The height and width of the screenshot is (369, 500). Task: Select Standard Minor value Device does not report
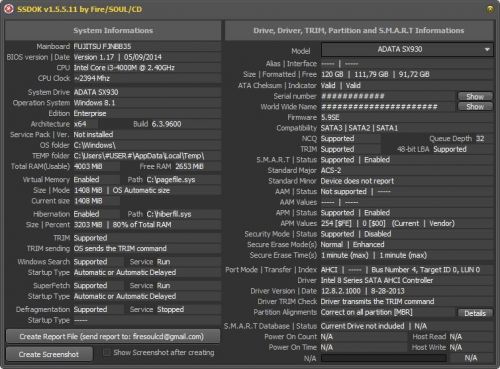click(x=357, y=181)
